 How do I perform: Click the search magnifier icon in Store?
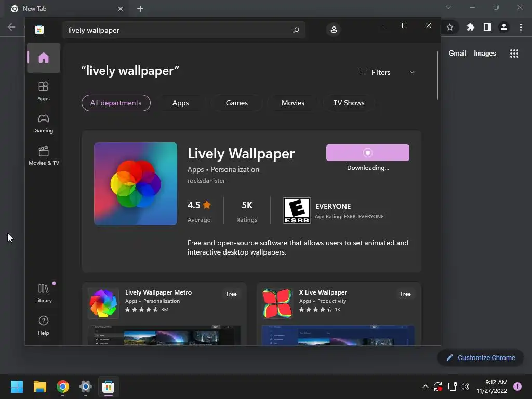(296, 30)
